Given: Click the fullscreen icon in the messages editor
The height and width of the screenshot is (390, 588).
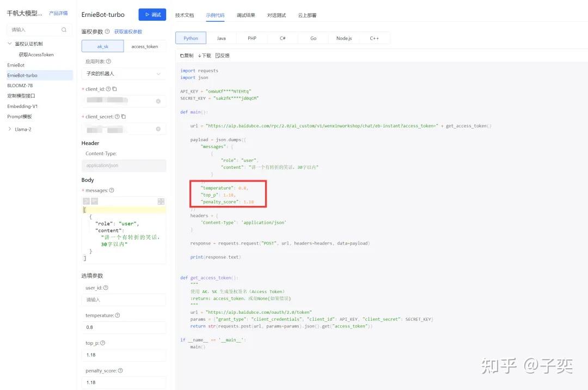Looking at the screenshot, I should pos(161,202).
